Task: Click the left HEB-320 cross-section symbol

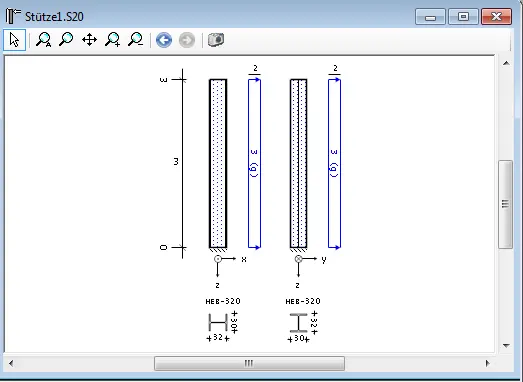Action: click(x=218, y=323)
